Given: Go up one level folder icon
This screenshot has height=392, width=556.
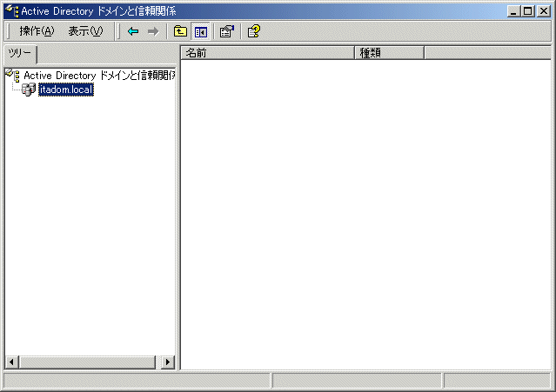Looking at the screenshot, I should [180, 31].
